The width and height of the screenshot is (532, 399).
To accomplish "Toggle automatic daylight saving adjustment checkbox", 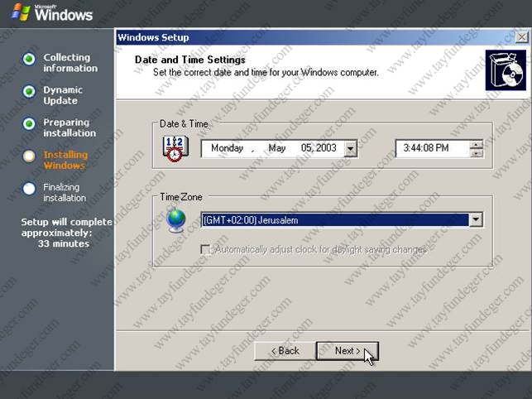I will (x=205, y=250).
